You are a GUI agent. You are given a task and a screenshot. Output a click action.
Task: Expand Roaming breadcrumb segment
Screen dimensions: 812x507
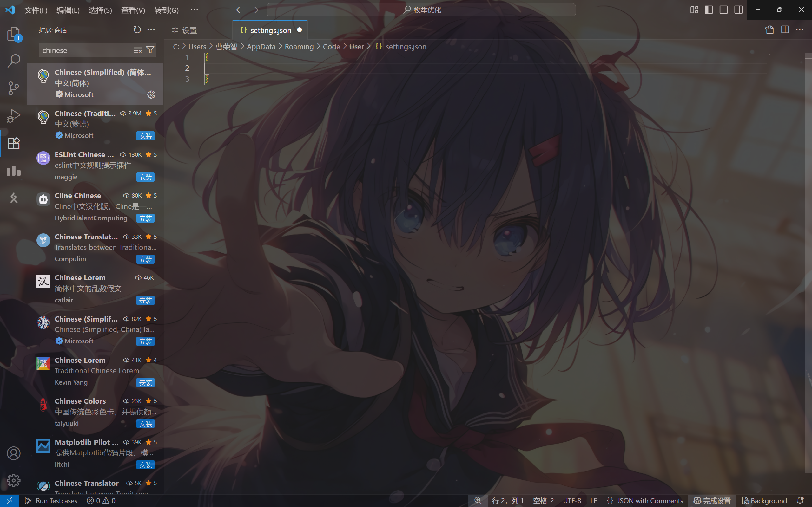(299, 47)
